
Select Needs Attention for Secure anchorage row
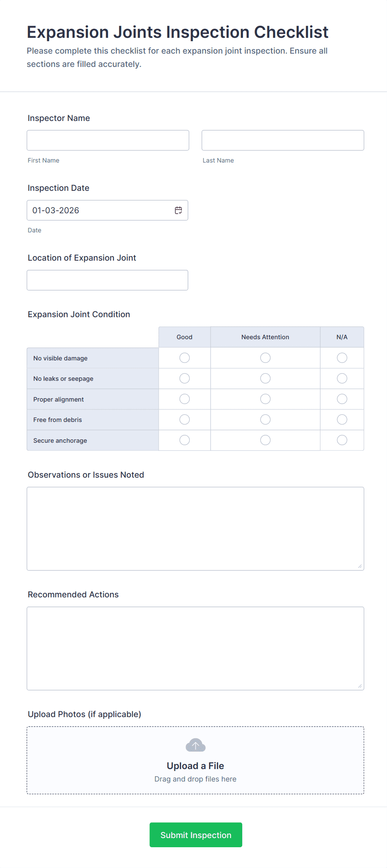265,440
